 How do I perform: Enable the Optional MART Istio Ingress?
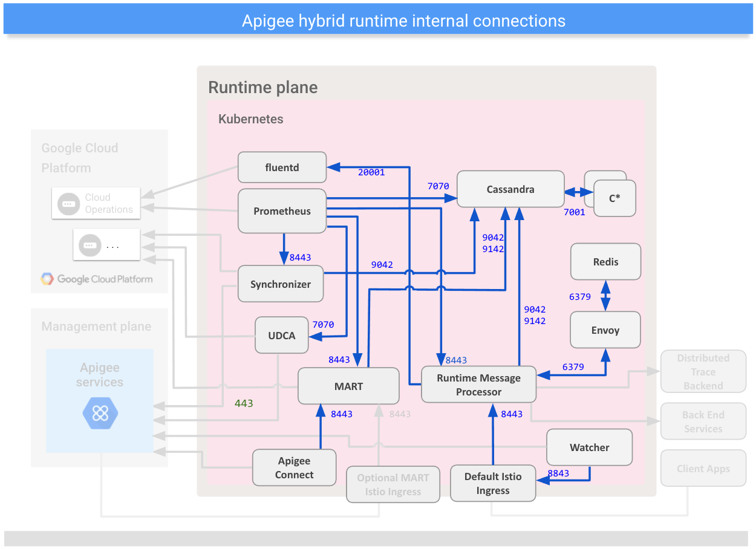tap(393, 484)
